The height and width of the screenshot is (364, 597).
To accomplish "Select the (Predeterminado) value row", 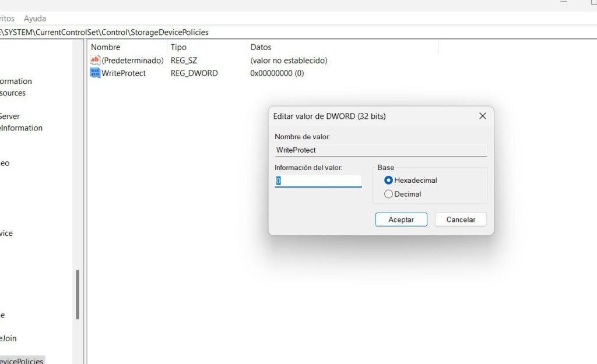I will (x=209, y=60).
